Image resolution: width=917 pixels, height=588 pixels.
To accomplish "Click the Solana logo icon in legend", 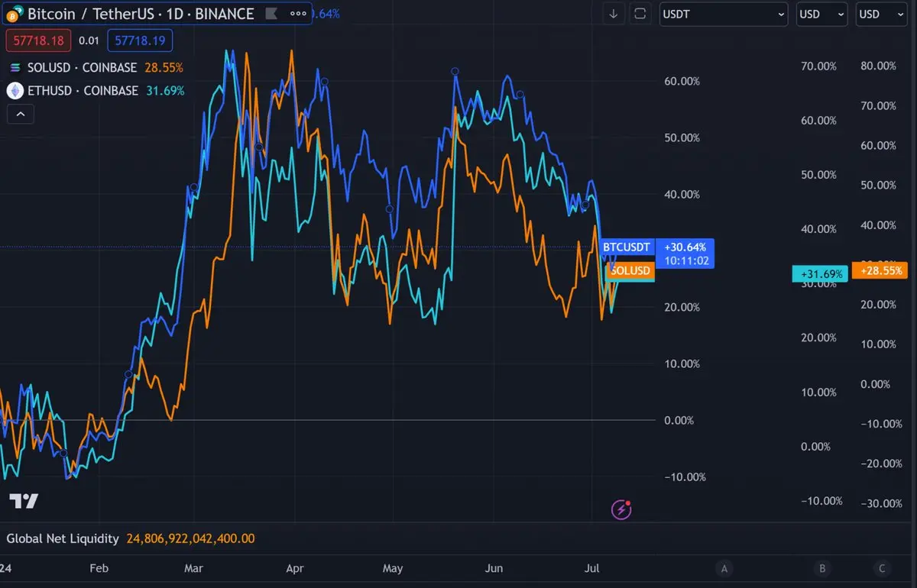I will pos(15,67).
